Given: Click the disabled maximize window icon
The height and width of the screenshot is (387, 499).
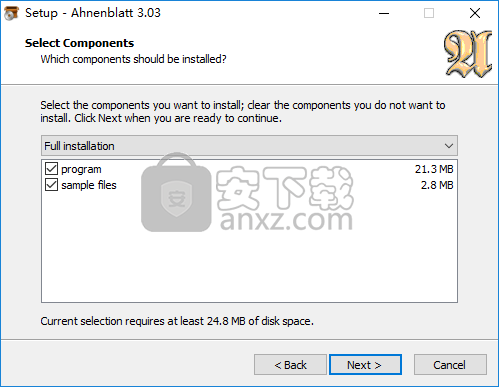Looking at the screenshot, I should (x=429, y=13).
